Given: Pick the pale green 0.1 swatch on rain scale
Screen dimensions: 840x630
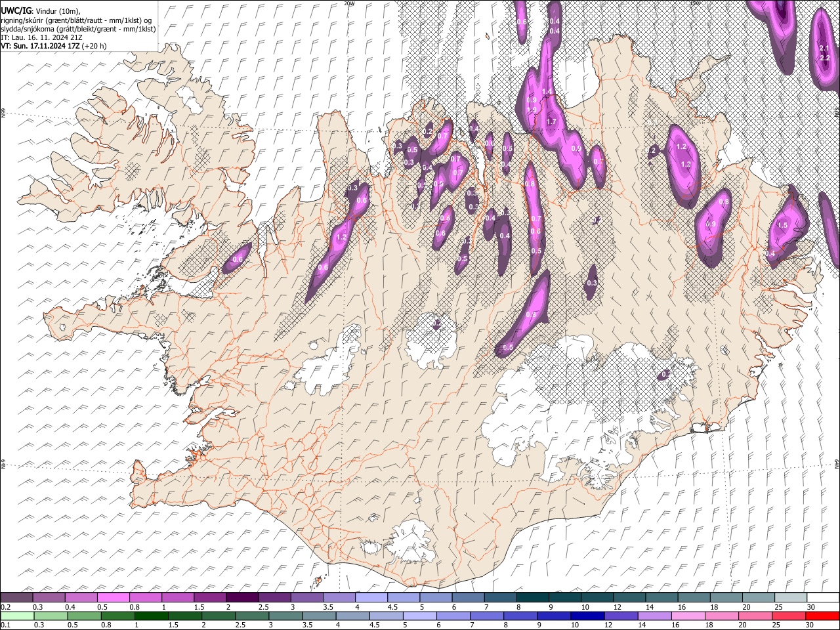Looking at the screenshot, I should click(x=16, y=616).
